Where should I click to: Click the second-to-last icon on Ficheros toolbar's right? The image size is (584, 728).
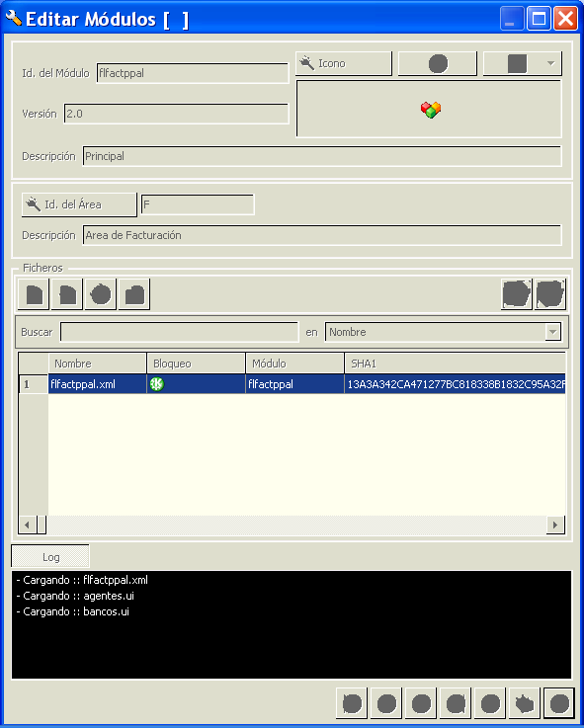click(x=517, y=294)
